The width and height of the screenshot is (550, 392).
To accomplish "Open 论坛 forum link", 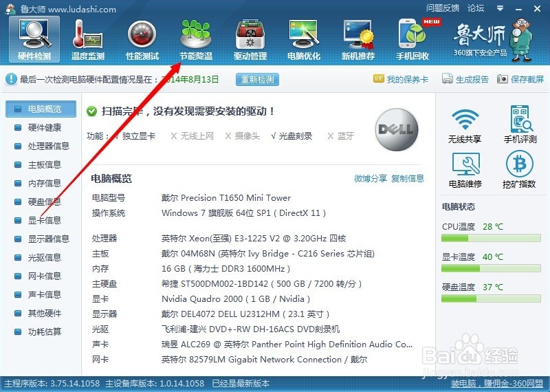I will pos(476,8).
